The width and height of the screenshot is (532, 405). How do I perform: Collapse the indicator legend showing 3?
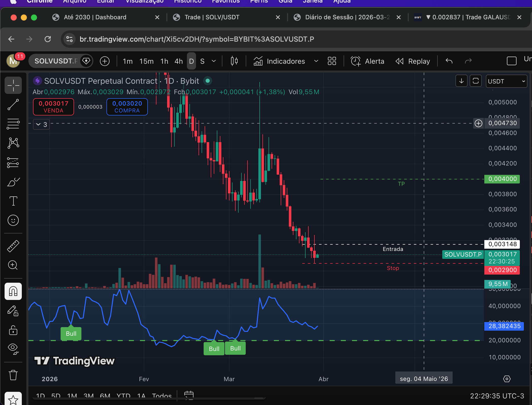tap(41, 124)
